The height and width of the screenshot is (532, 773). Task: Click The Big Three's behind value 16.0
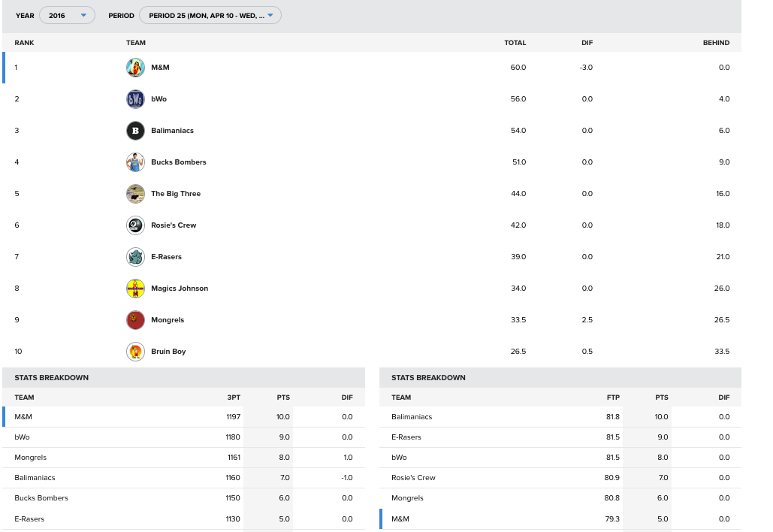[723, 194]
